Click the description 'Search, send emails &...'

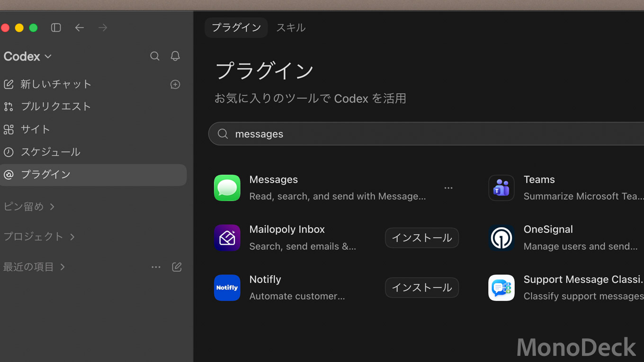click(303, 247)
